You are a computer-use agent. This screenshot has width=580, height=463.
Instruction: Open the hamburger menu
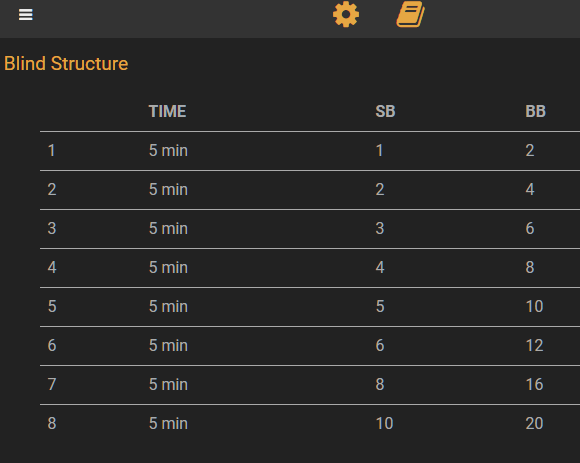pyautogui.click(x=26, y=15)
